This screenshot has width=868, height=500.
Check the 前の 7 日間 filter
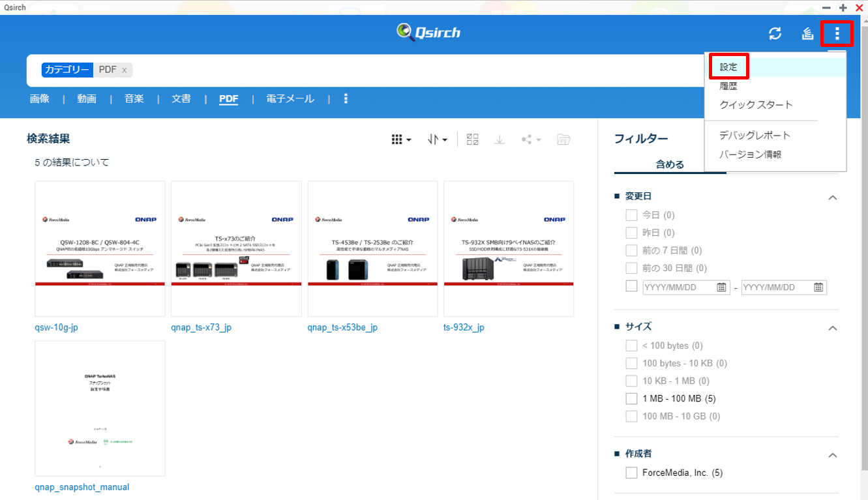point(631,250)
